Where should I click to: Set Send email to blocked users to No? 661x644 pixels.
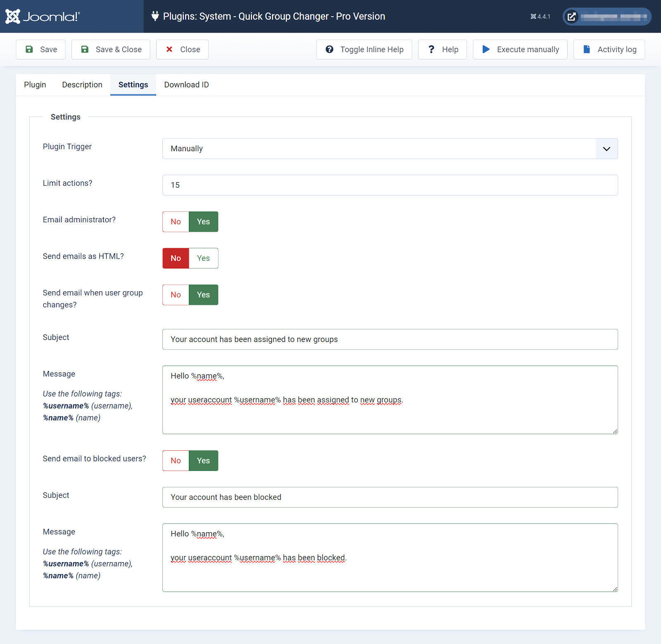[x=175, y=461]
